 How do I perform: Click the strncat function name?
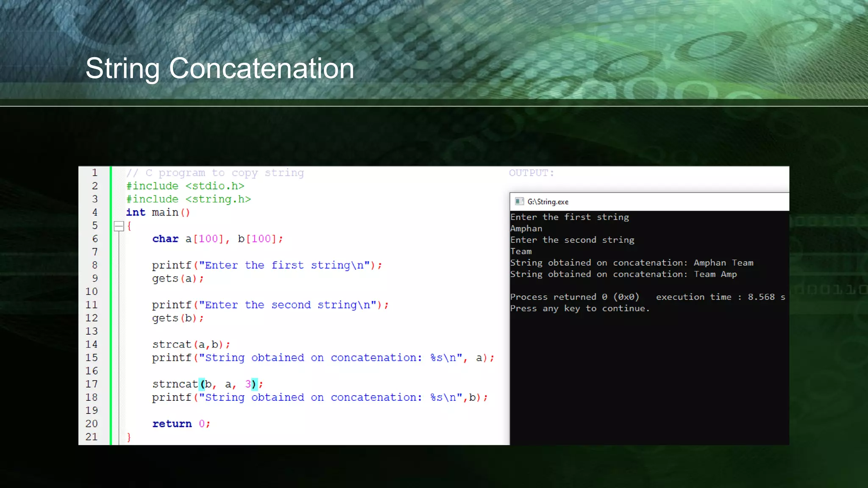pyautogui.click(x=175, y=384)
